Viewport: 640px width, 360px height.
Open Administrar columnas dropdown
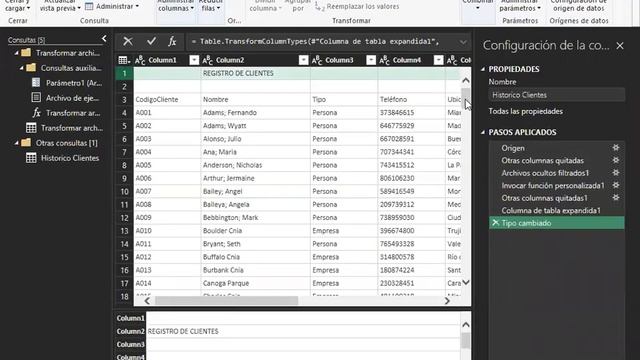tap(176, 6)
